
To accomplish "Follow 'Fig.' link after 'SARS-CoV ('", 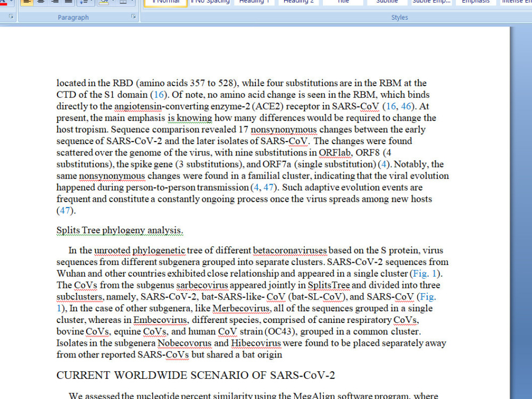I will (428, 296).
